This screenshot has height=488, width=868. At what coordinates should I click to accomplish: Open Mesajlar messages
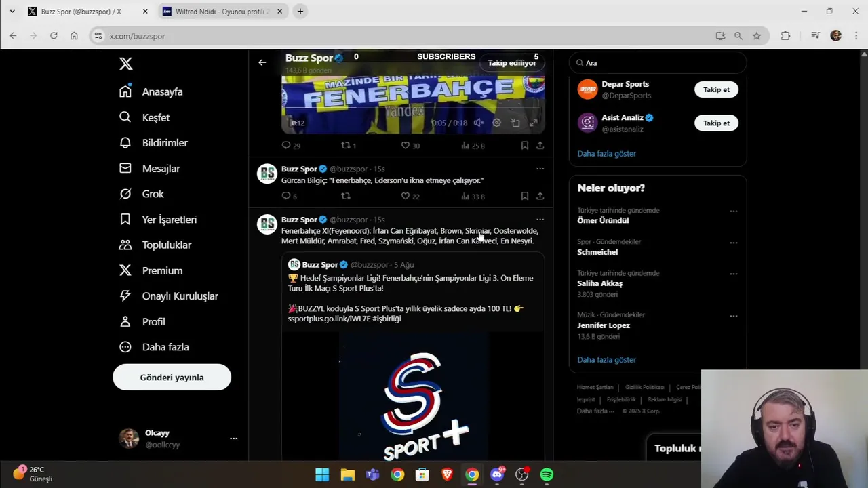(149, 168)
